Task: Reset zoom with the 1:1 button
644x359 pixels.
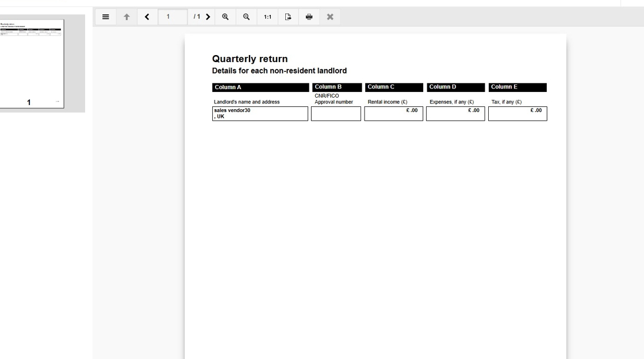Action: click(268, 17)
